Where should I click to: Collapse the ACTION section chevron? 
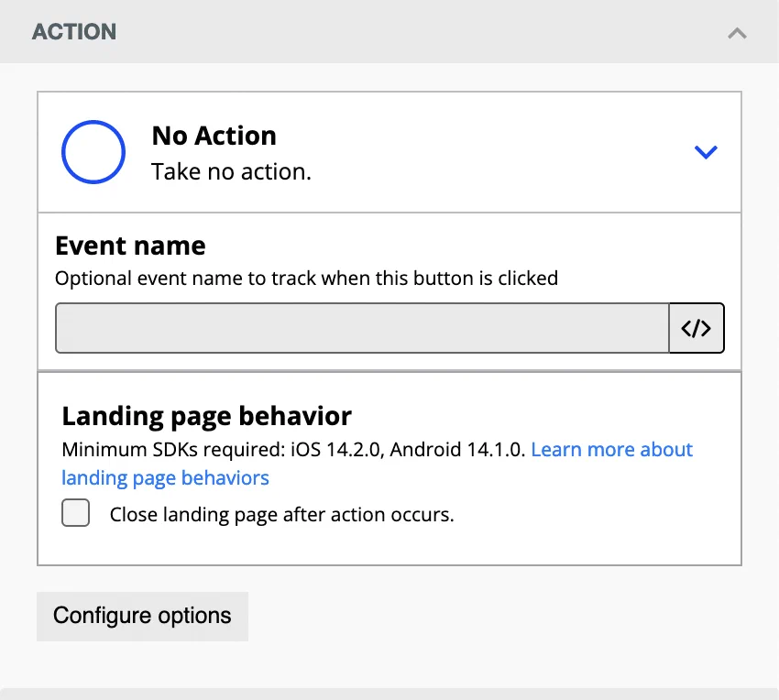coord(737,33)
